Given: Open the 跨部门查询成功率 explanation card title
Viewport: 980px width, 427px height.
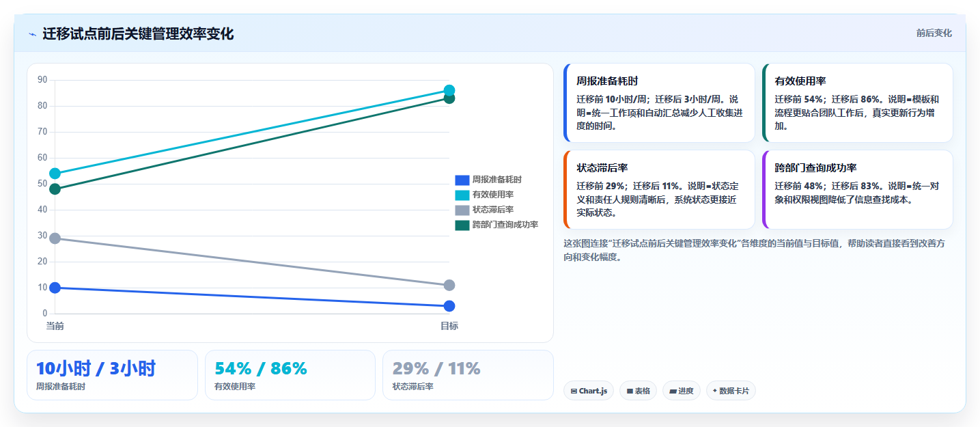Looking at the screenshot, I should pos(815,167).
